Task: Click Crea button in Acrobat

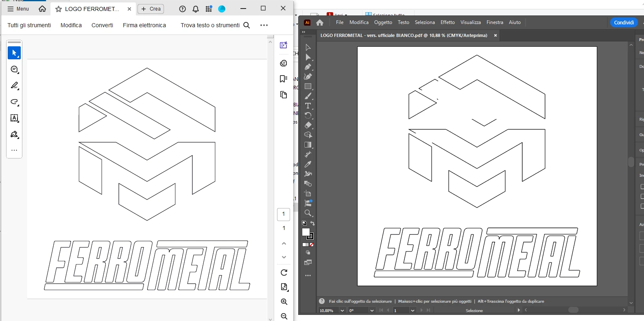Action: (x=151, y=9)
